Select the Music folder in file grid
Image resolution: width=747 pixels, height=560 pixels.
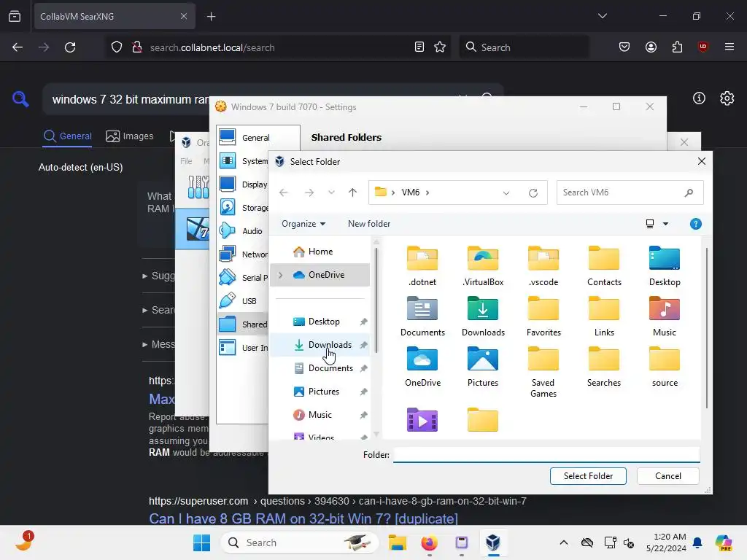pyautogui.click(x=665, y=316)
